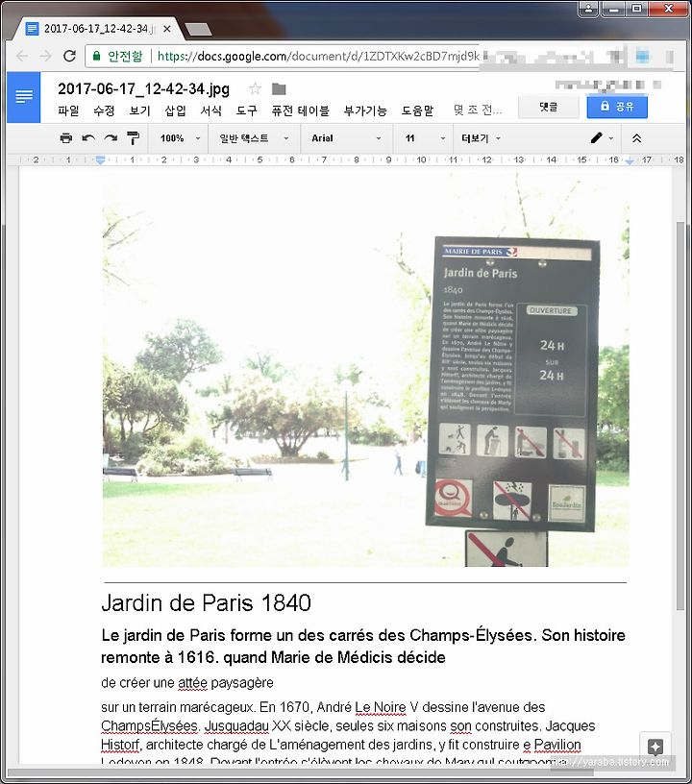The height and width of the screenshot is (784, 692).
Task: Click the browser back arrow
Action: (x=22, y=56)
